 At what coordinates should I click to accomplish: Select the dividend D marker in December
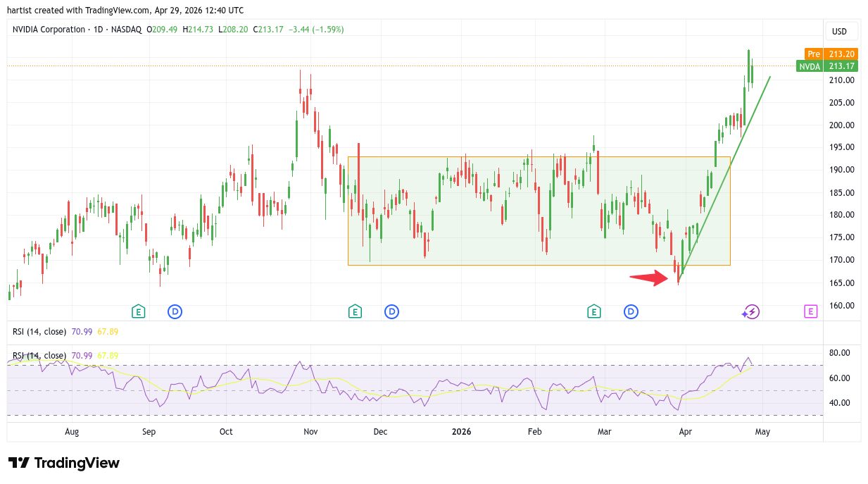(x=391, y=311)
